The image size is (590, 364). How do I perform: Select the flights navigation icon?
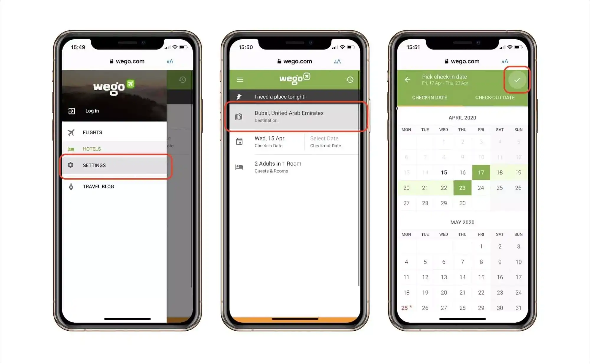click(70, 132)
